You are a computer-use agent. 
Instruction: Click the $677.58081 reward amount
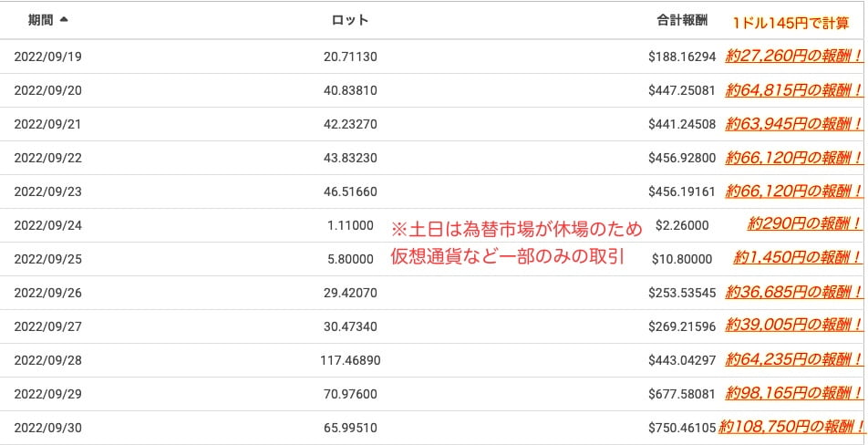[682, 393]
